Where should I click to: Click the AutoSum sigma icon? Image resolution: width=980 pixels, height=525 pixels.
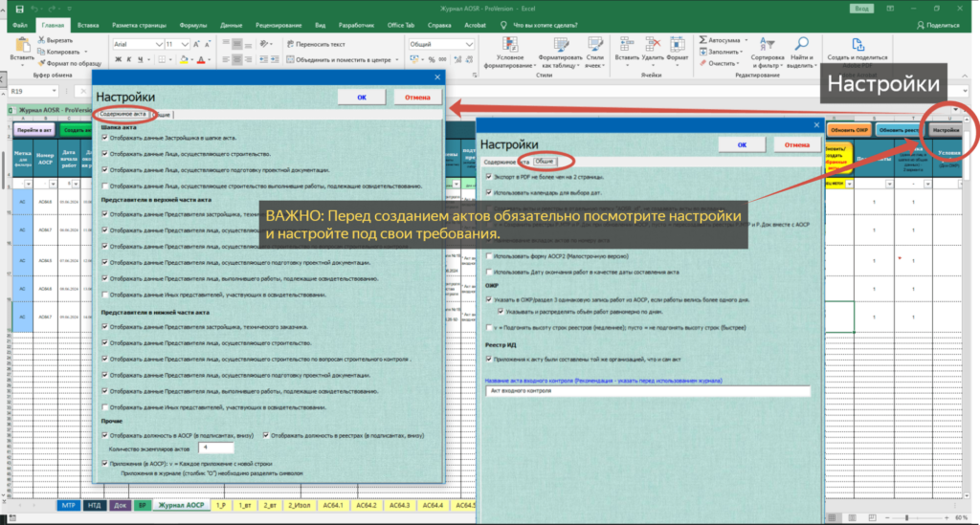point(703,40)
